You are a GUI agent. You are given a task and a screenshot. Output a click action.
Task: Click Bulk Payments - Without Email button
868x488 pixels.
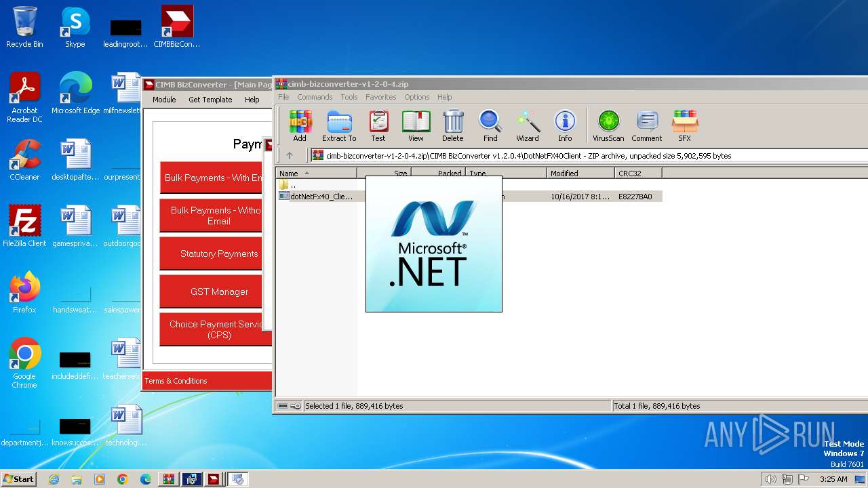tap(212, 216)
